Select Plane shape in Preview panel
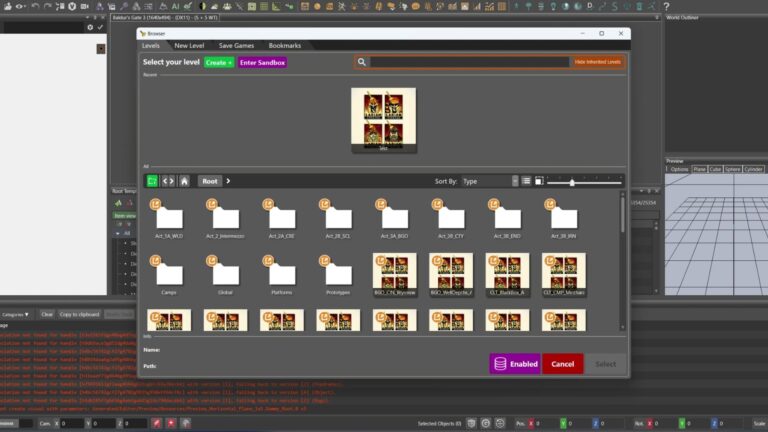768x432 pixels. (699, 169)
